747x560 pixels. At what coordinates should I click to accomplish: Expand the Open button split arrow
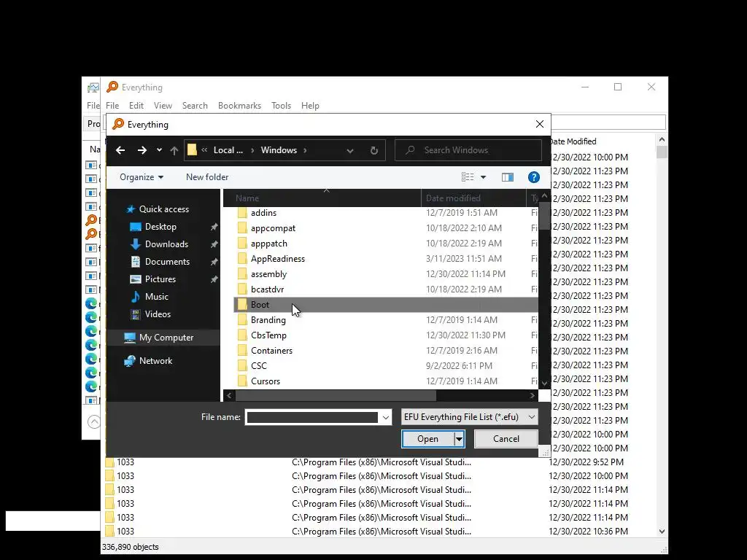point(460,439)
